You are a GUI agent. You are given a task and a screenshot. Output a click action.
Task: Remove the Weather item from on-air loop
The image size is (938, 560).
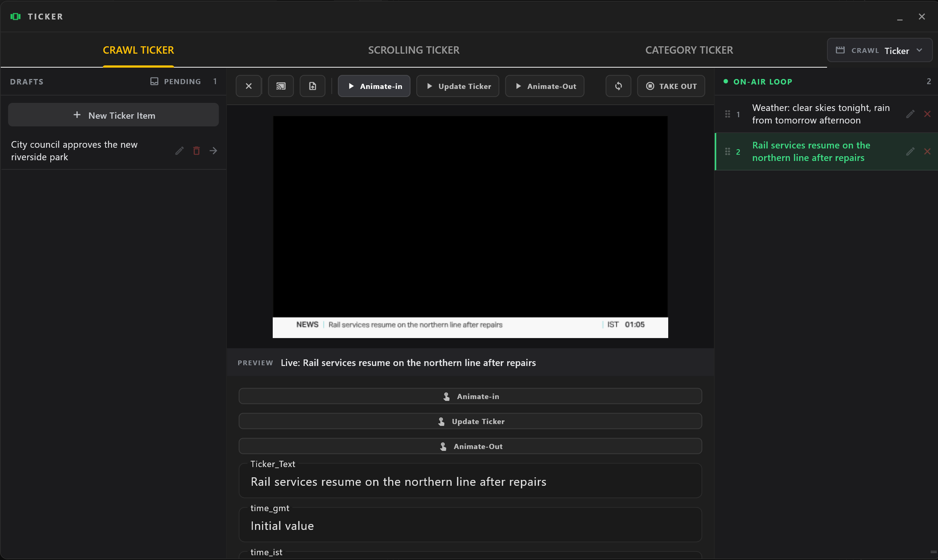tap(927, 114)
